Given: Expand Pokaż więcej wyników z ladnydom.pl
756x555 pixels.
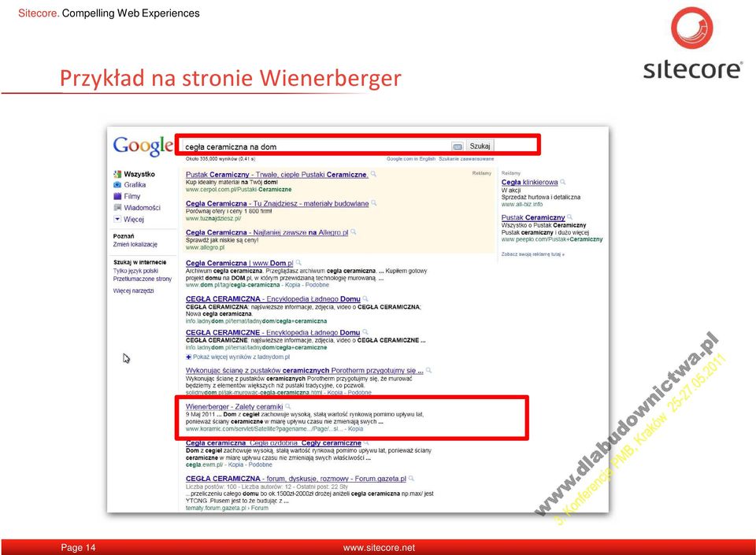Looking at the screenshot, I should pos(238,357).
